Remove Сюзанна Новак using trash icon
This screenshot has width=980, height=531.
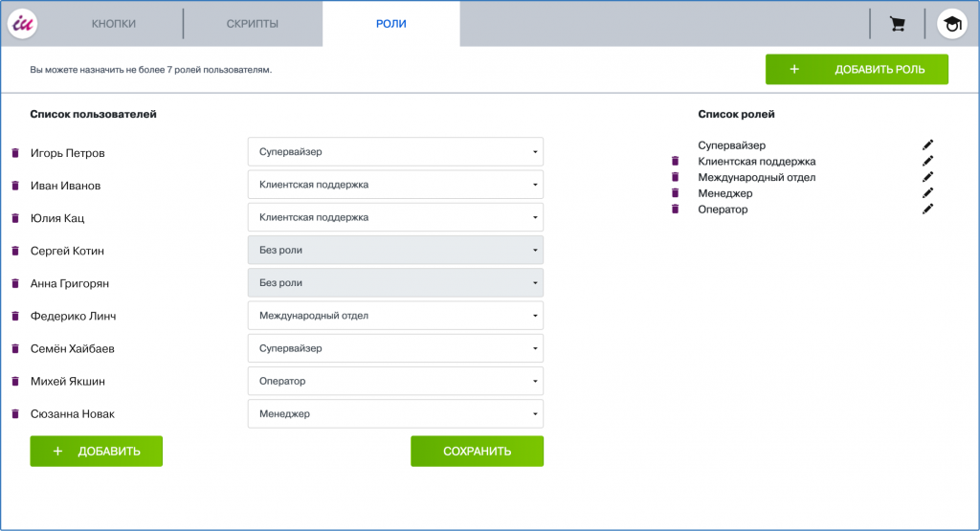coord(15,414)
